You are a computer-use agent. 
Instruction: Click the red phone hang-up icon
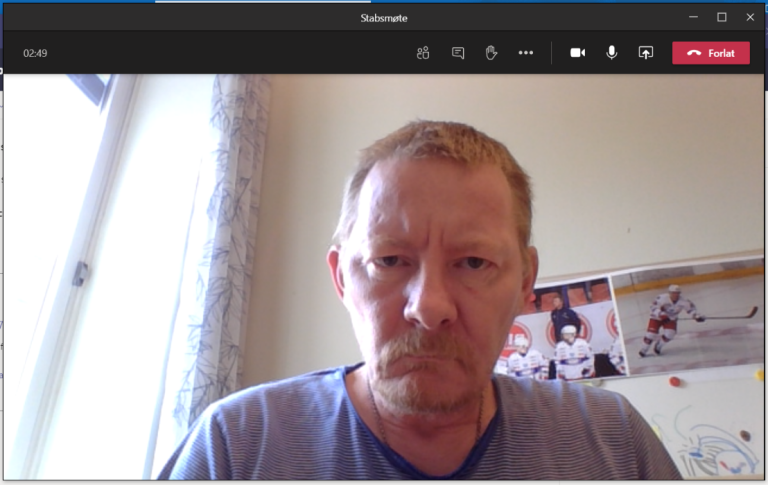click(694, 53)
